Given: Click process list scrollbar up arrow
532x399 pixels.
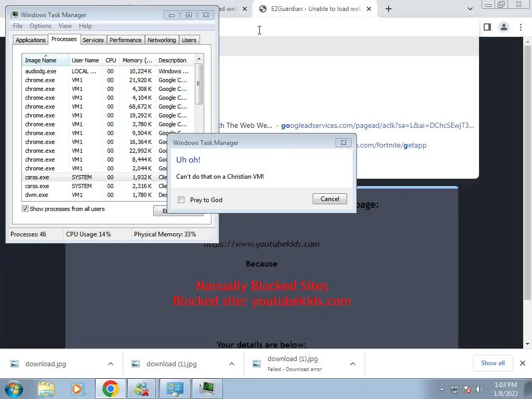Looking at the screenshot, I should (x=199, y=59).
